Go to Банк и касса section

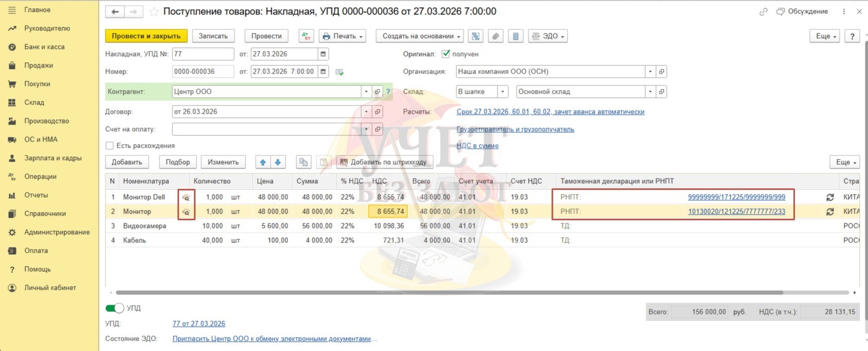(x=44, y=47)
